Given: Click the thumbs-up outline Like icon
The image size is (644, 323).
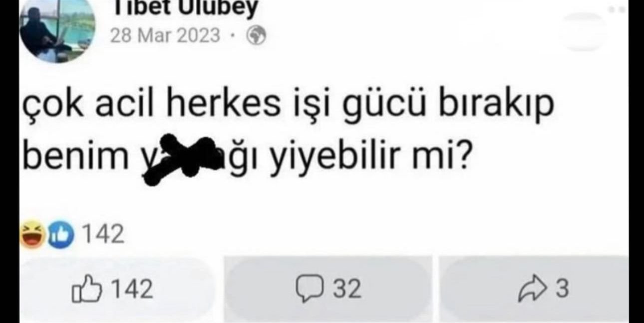Looking at the screenshot, I should point(87,290).
